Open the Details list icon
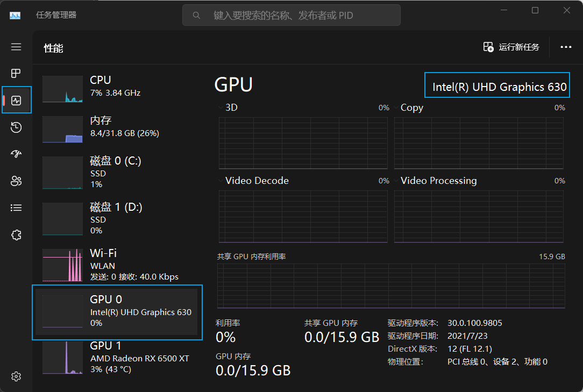The height and width of the screenshot is (392, 583). point(16,208)
